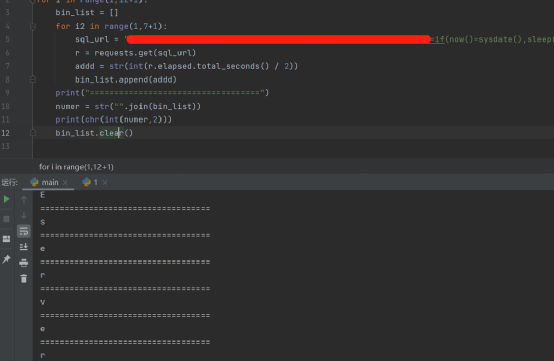Clear all console output trash icon

(24, 279)
